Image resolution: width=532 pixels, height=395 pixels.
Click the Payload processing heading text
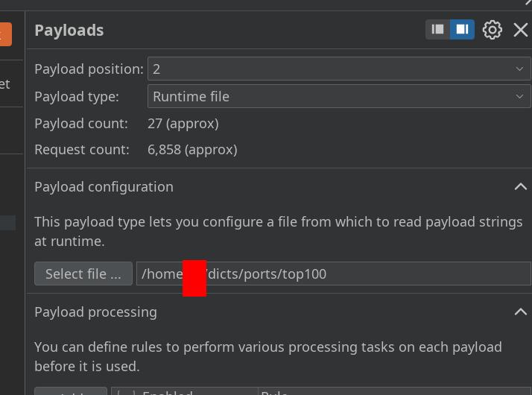click(95, 312)
